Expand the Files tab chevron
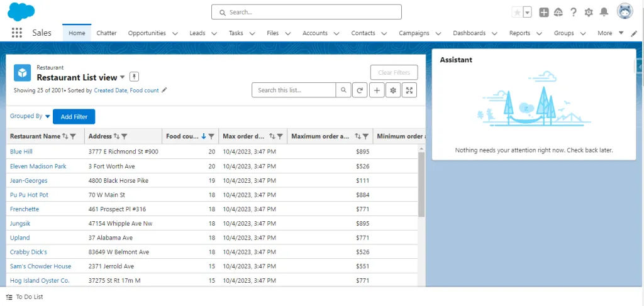The image size is (644, 306). tap(287, 34)
